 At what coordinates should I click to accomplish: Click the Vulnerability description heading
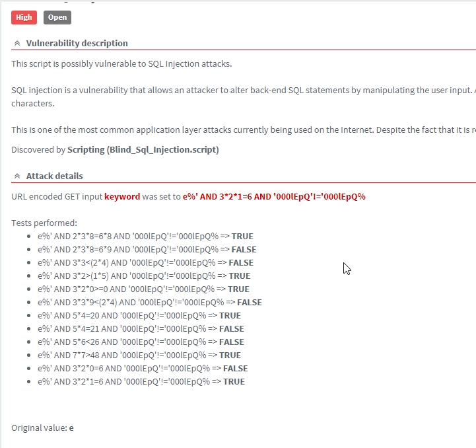(77, 43)
